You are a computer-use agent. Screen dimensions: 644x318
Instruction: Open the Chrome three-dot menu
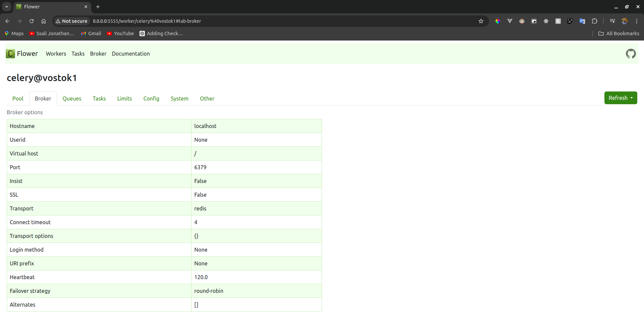[x=636, y=21]
